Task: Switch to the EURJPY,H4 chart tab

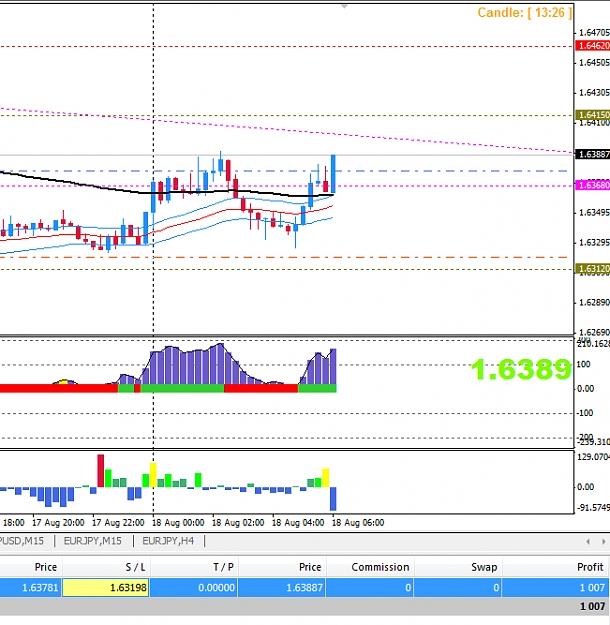Action: (168, 541)
